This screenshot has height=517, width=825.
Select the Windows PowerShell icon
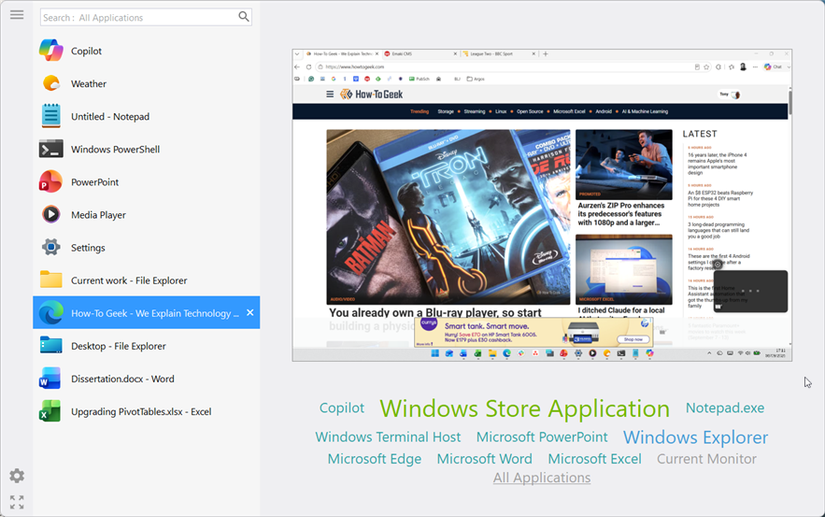pyautogui.click(x=51, y=149)
